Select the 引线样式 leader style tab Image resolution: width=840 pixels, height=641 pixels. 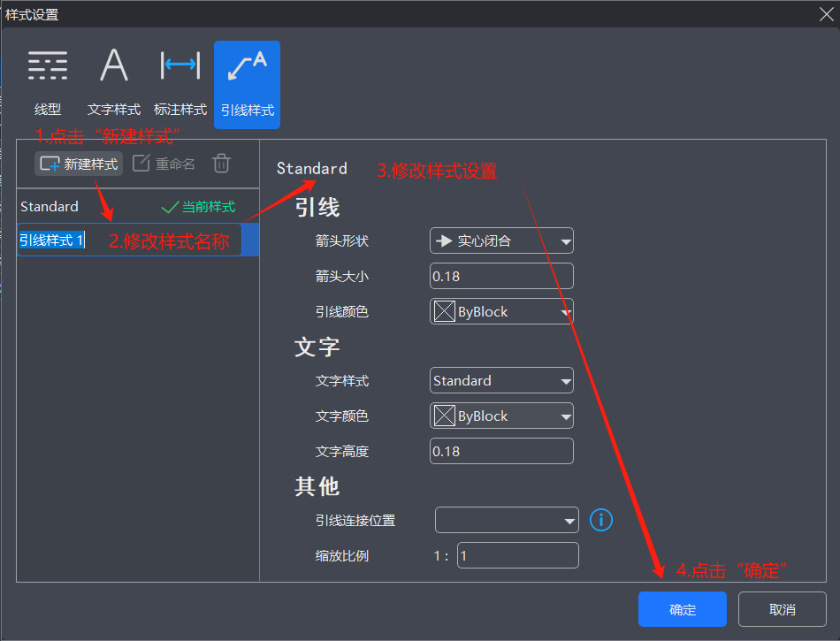pyautogui.click(x=247, y=84)
